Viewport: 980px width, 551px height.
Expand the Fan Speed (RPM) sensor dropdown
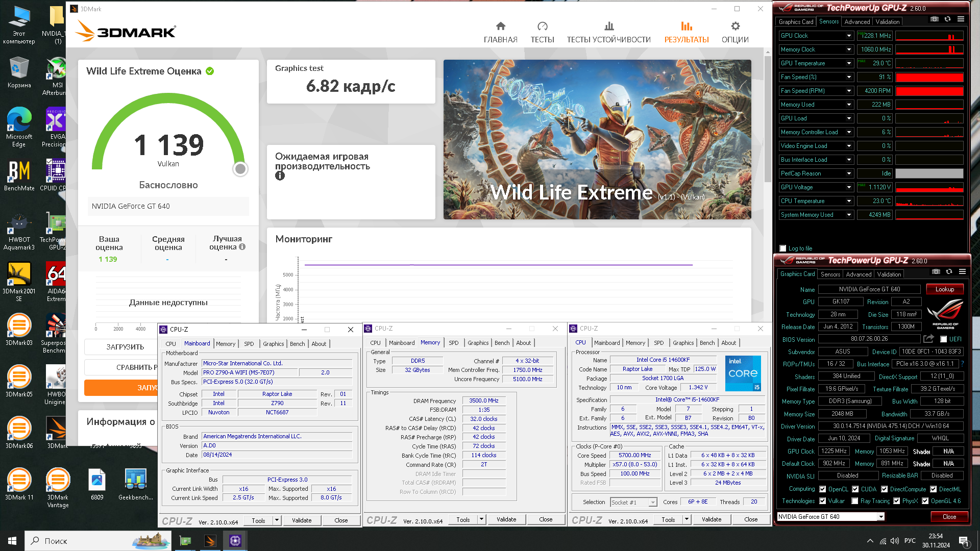[x=849, y=91]
